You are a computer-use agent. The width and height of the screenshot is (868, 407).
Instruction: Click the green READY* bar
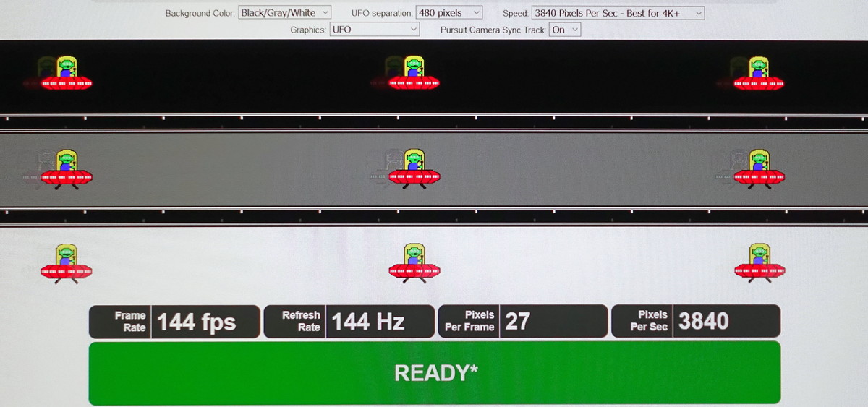pos(435,373)
